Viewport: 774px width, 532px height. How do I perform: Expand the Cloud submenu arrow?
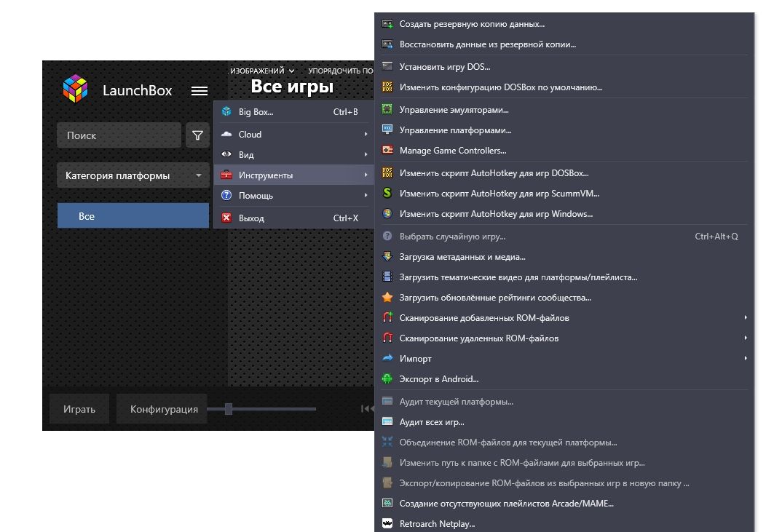click(366, 134)
